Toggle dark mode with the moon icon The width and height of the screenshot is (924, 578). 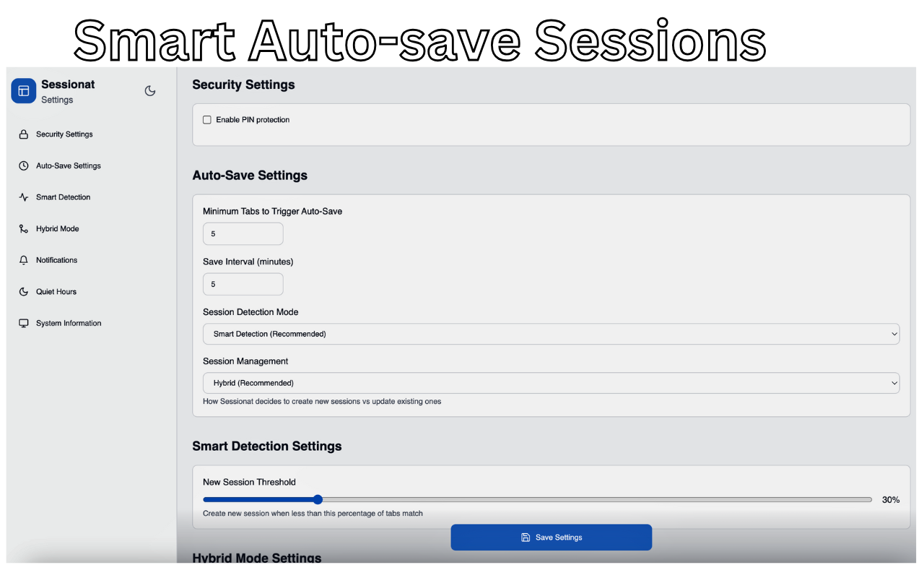(149, 90)
